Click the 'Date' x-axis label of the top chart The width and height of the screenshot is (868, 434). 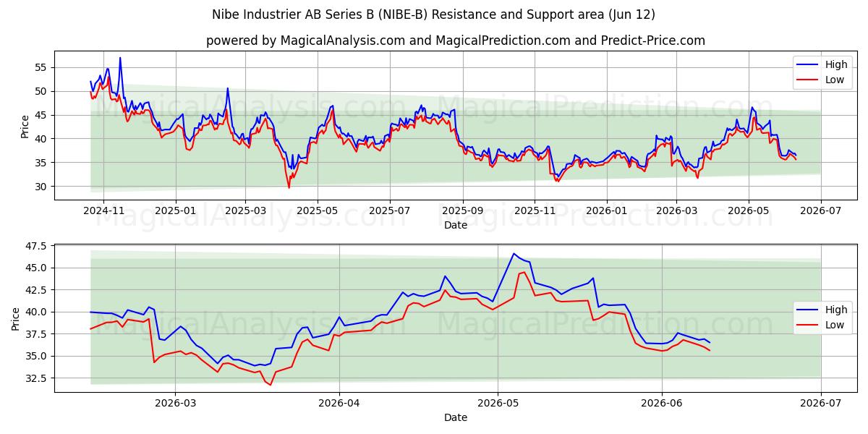[x=456, y=225]
